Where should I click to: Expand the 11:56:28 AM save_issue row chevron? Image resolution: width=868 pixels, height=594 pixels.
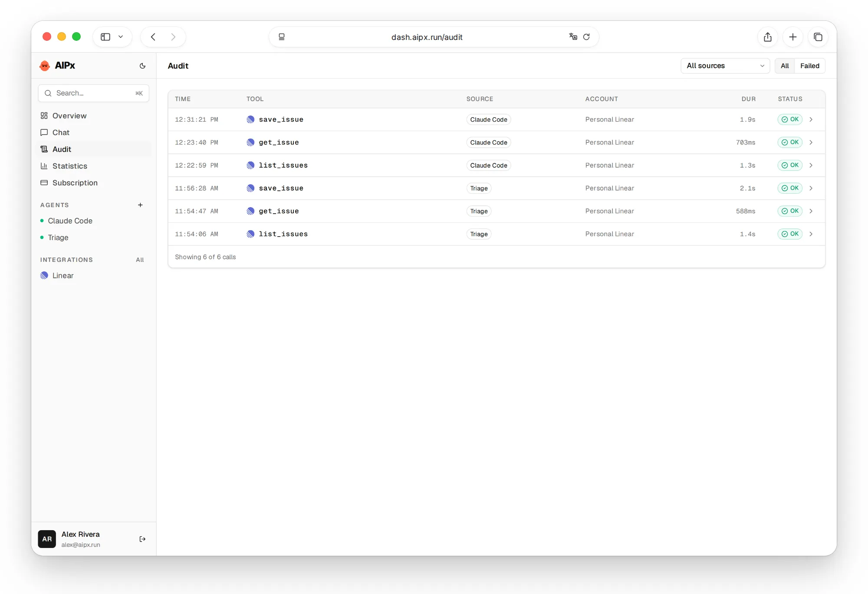click(811, 188)
